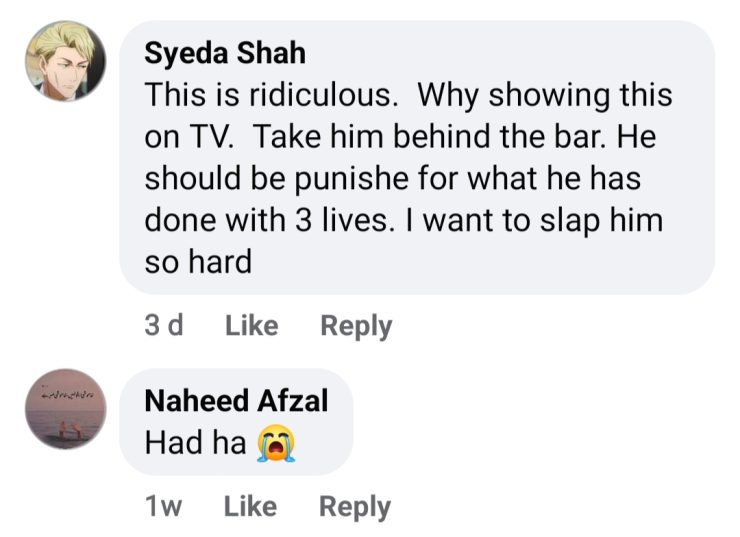740x537 pixels.
Task: Click the "3 d" comment timestamp
Action: click(164, 325)
